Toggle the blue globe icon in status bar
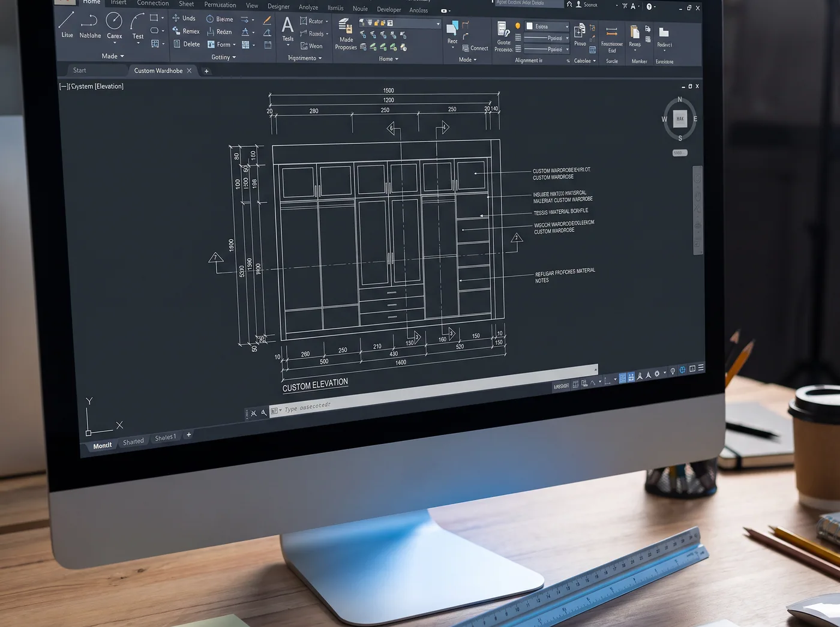 coord(682,370)
